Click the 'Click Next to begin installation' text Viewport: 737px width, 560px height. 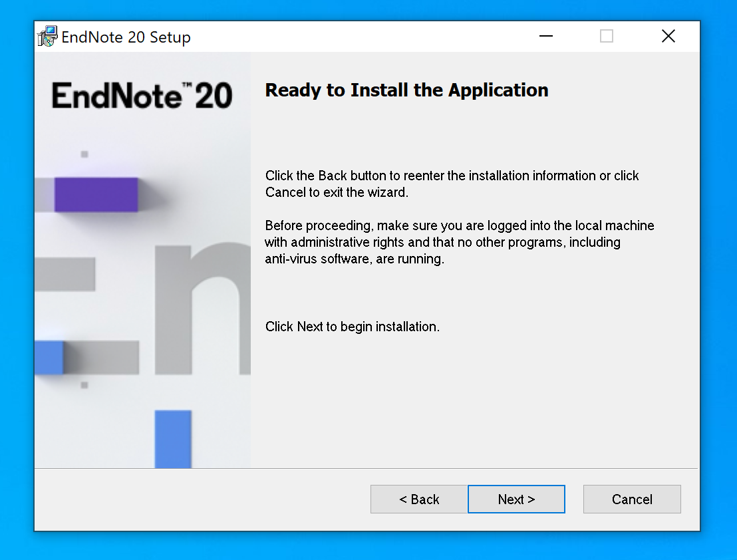[x=352, y=327]
